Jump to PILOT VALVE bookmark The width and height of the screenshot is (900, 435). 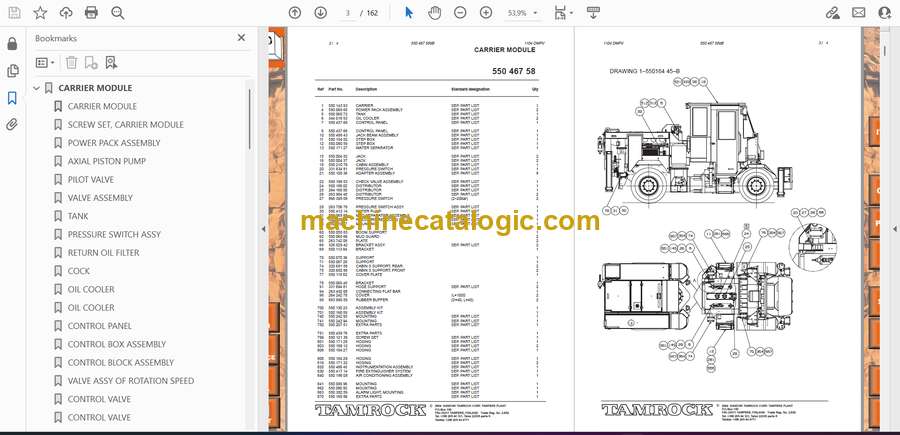[91, 180]
